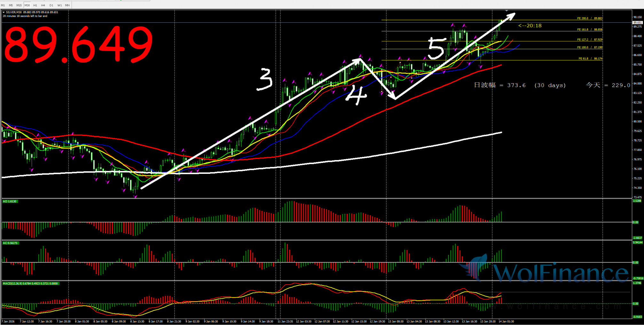Select the MN monthly timeframe

pyautogui.click(x=67, y=5)
